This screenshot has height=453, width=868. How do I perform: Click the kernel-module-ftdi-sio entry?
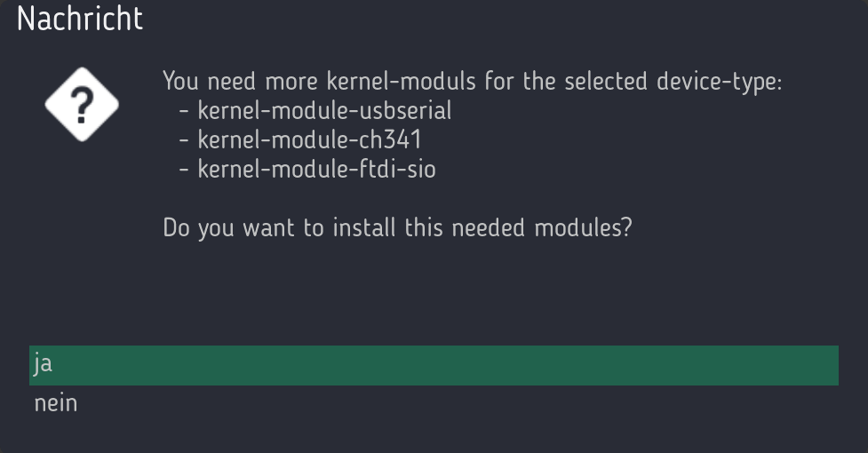[x=316, y=168]
